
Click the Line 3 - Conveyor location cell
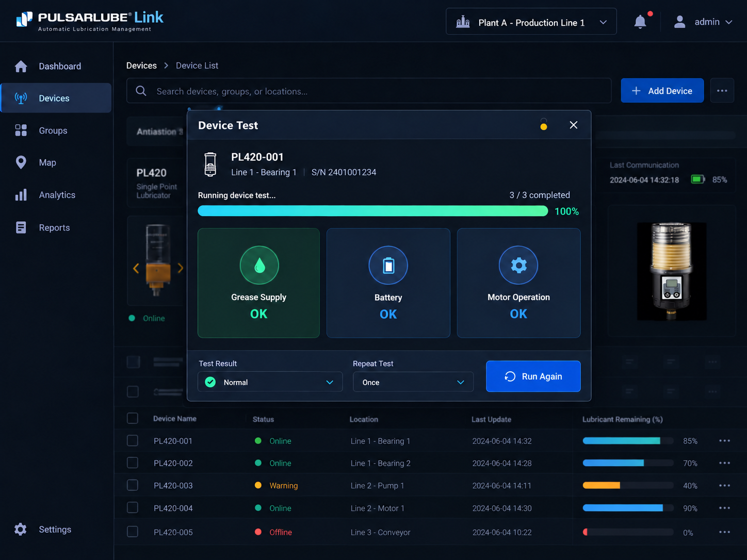[x=380, y=532]
